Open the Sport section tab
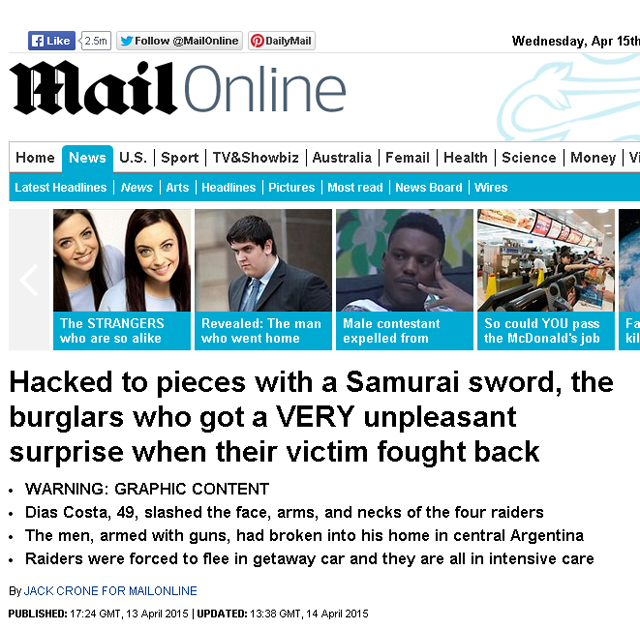 coord(180,158)
